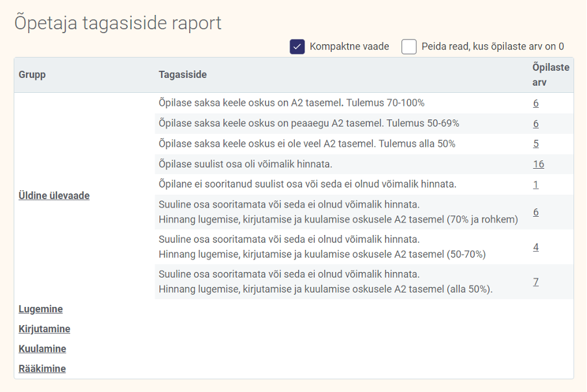Viewport: 587px width, 392px height.
Task: Open the Kirjutamine group
Action: [x=44, y=329]
